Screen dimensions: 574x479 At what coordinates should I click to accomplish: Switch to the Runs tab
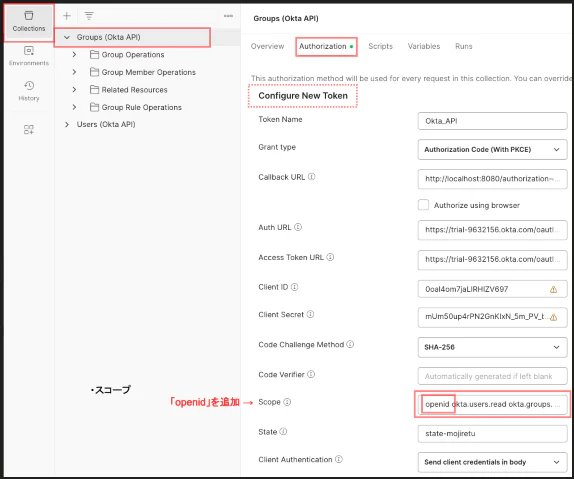(x=463, y=47)
